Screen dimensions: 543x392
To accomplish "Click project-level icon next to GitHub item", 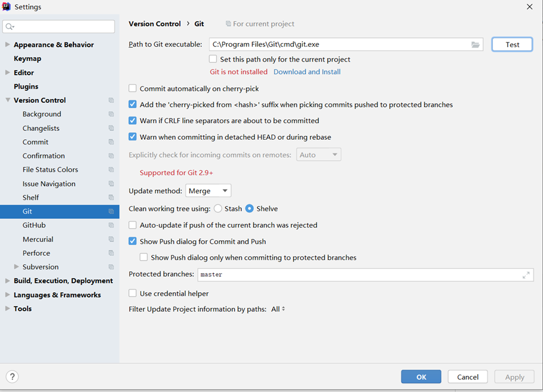I will click(111, 225).
